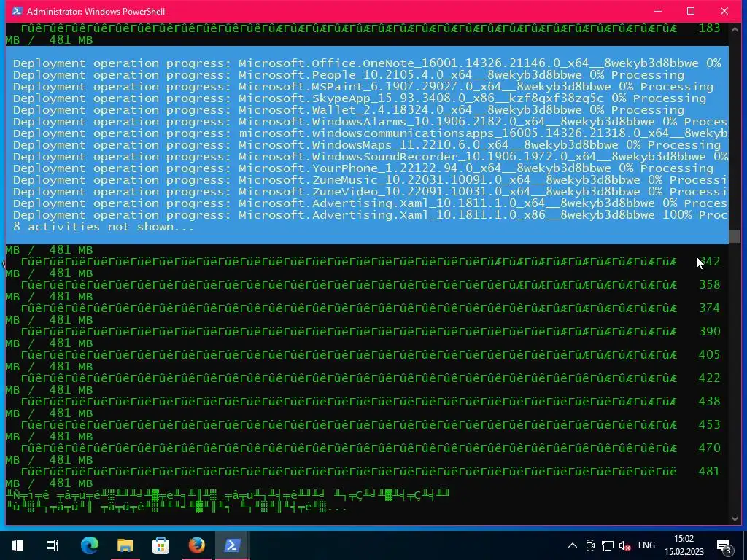Click the 'Administrator: Windows PowerShell' title text
The image size is (747, 560).
(x=96, y=12)
